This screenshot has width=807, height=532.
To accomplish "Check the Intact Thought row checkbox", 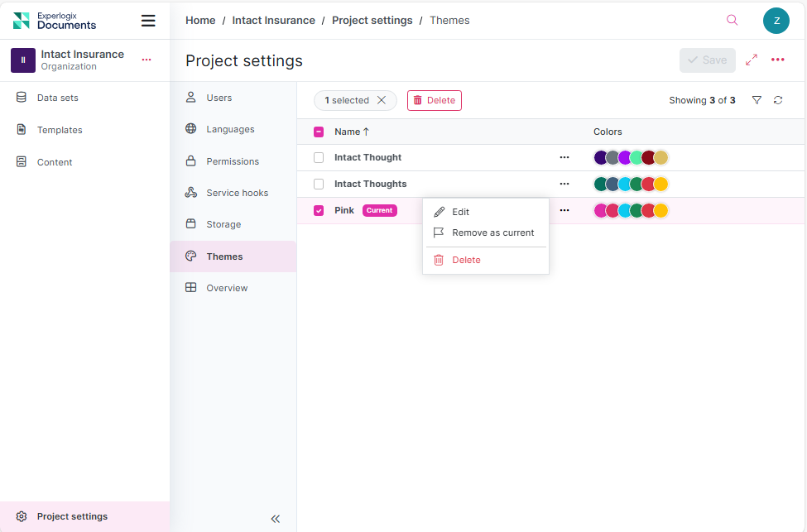I will (319, 157).
